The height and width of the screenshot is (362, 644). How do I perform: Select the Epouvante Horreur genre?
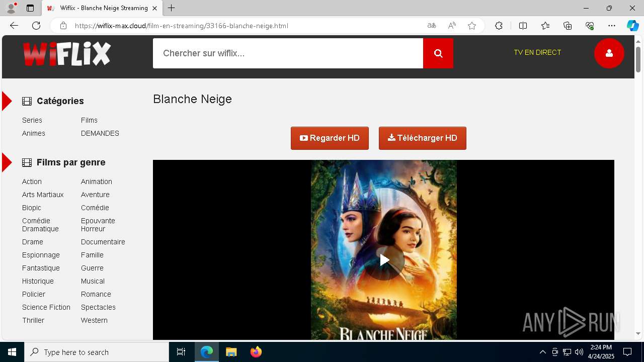98,225
